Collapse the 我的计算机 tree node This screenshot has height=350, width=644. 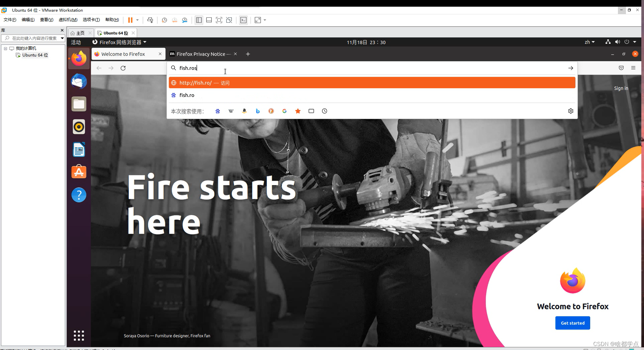click(x=5, y=48)
